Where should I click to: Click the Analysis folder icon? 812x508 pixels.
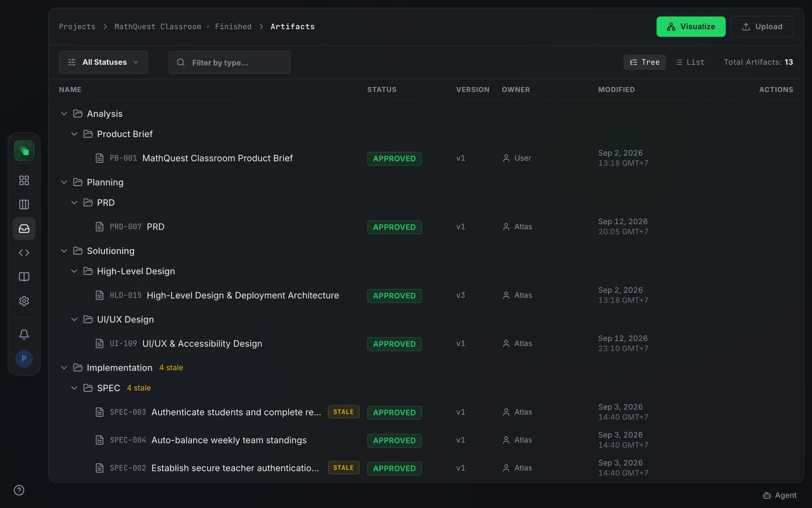tap(78, 113)
